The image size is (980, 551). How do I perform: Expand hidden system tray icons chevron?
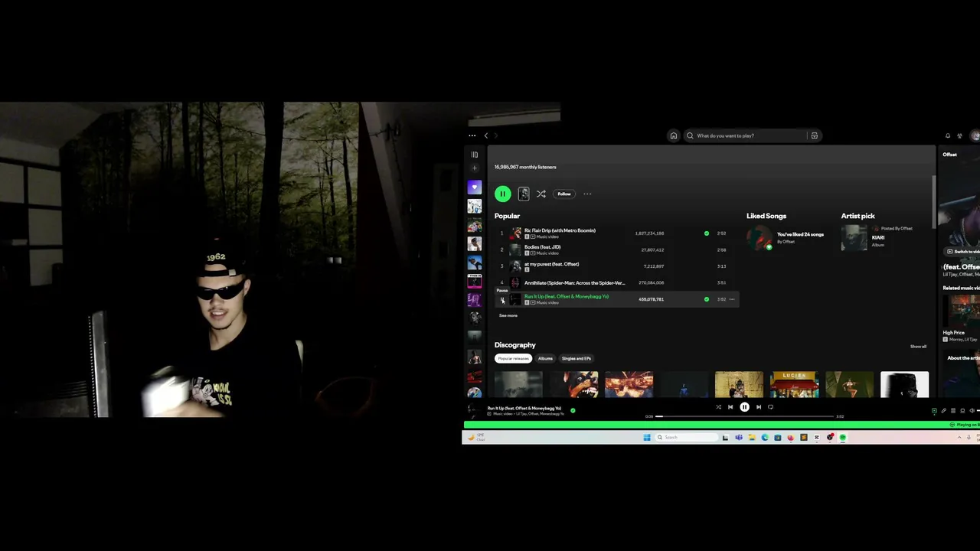coord(959,438)
